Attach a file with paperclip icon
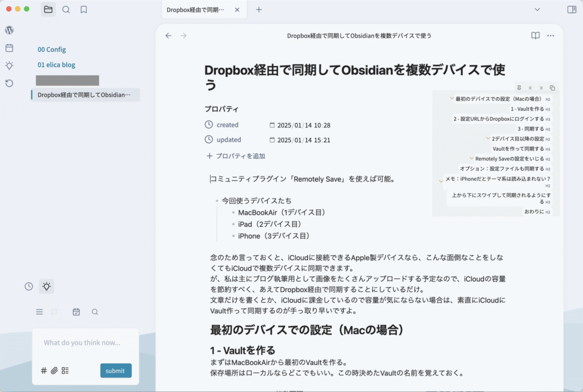Screen dimensions: 583x392 [54, 370]
